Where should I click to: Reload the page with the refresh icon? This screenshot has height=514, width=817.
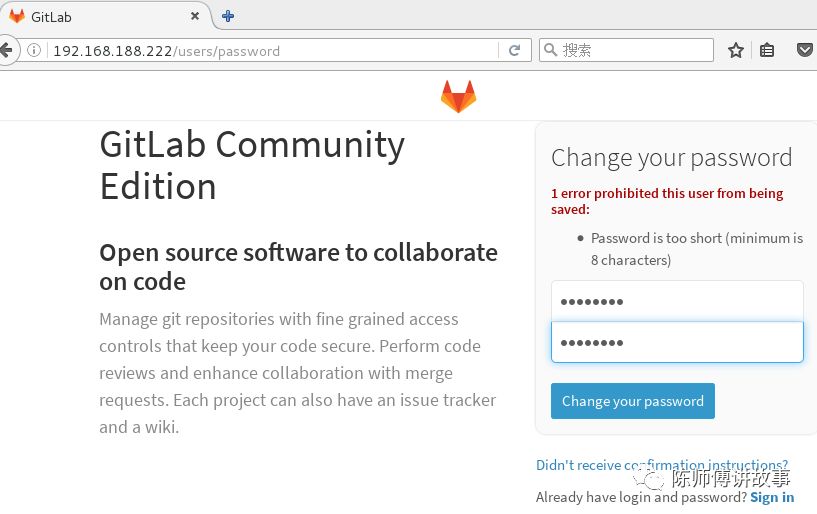(514, 50)
